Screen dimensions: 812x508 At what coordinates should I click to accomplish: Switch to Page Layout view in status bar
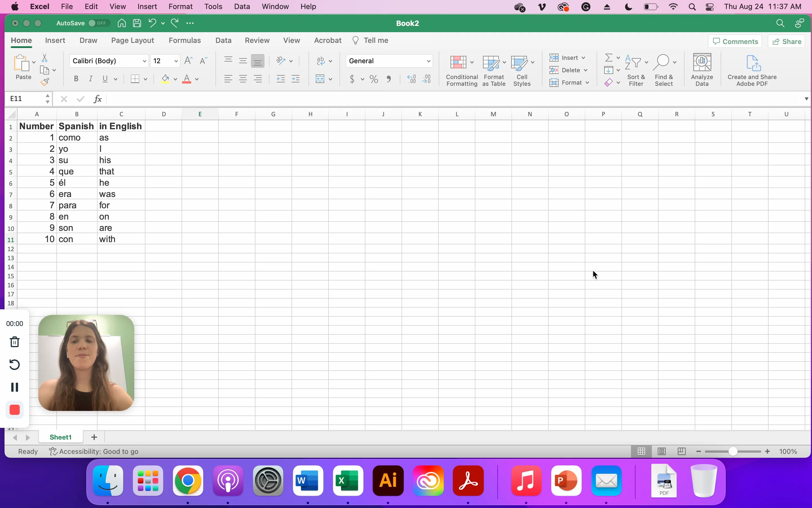coord(662,452)
